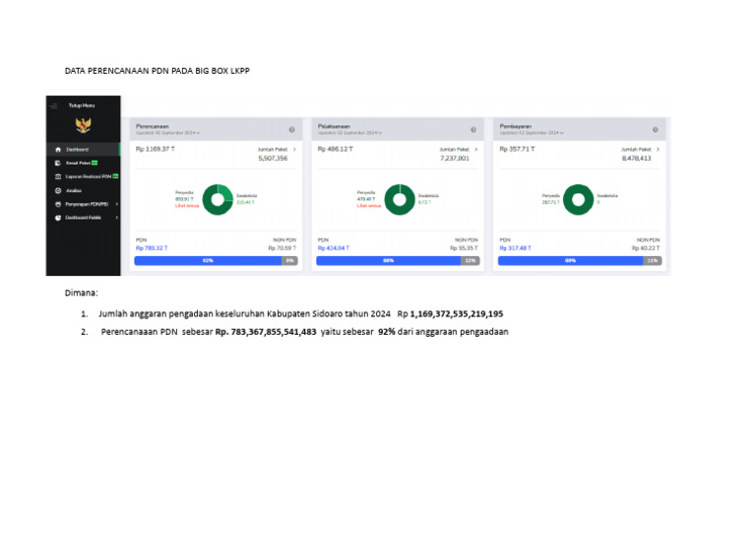This screenshot has height=536, width=756.
Task: Click the Perencanaan card title
Action: coord(153,126)
